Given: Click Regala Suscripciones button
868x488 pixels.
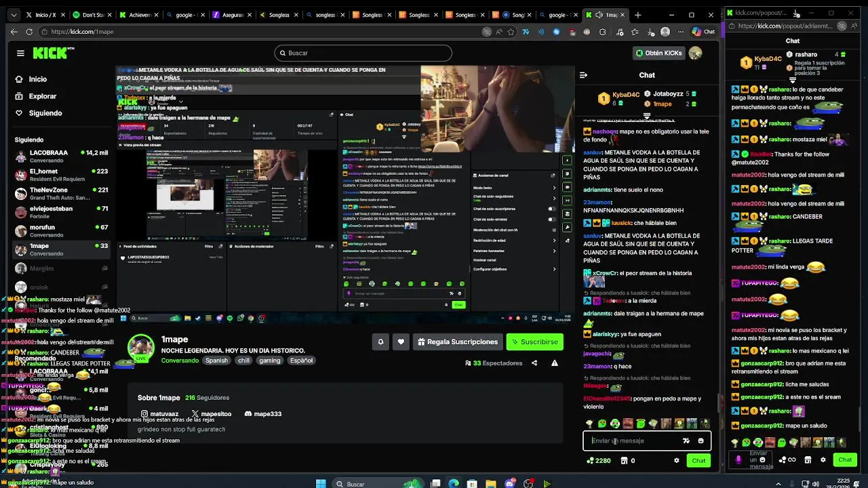Looking at the screenshot, I should [457, 342].
